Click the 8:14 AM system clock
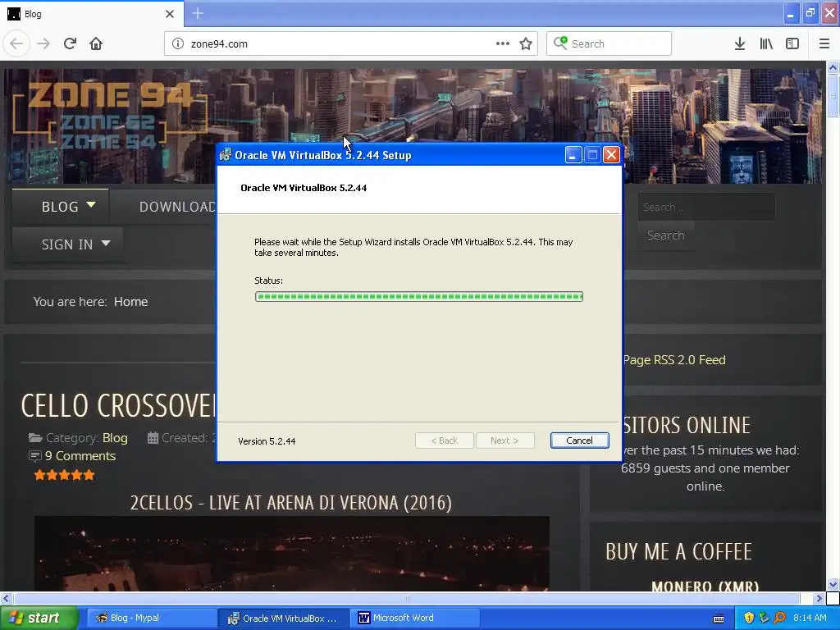 tap(810, 619)
